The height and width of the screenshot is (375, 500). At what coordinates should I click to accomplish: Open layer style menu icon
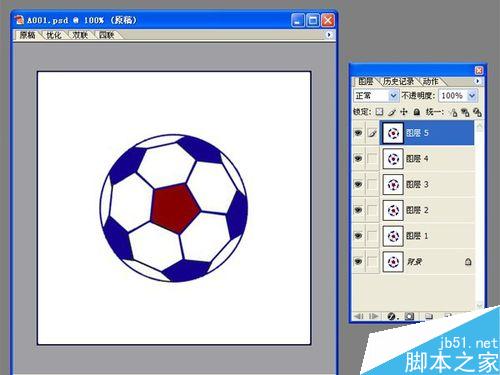click(x=393, y=316)
